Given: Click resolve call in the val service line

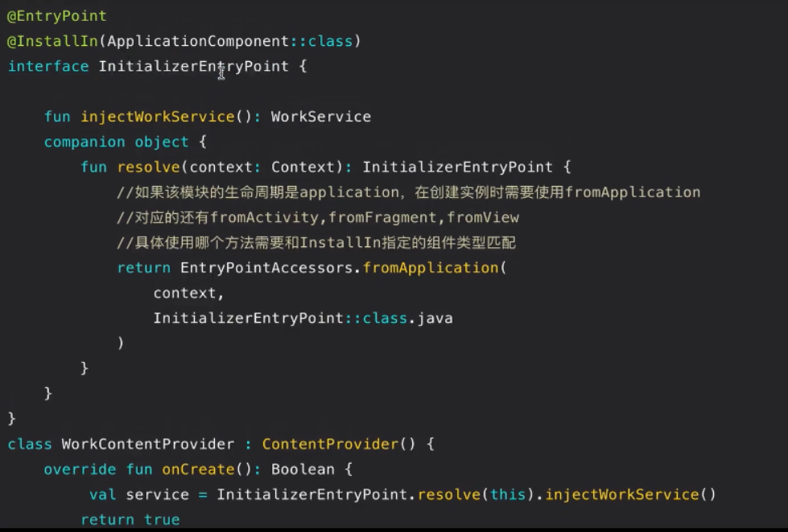Looking at the screenshot, I should [449, 495].
